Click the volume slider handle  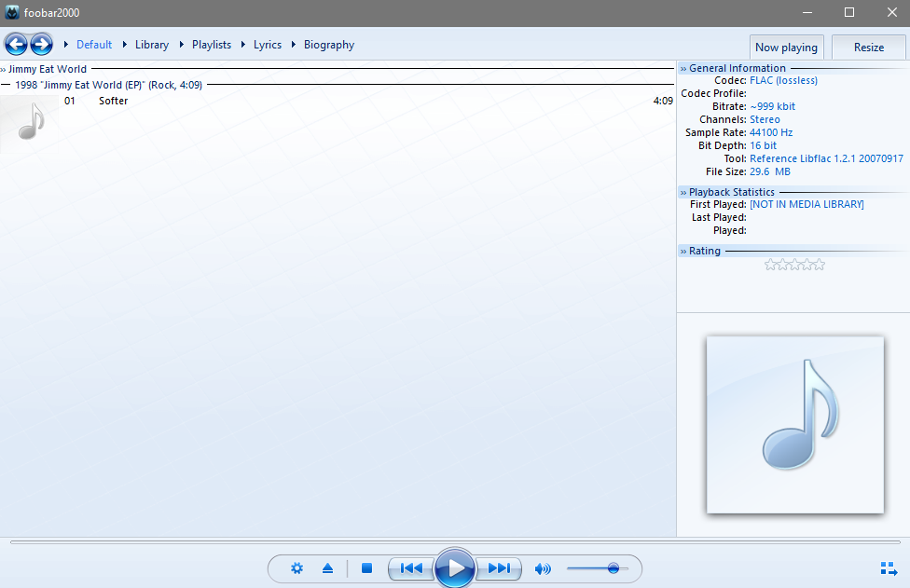point(614,568)
